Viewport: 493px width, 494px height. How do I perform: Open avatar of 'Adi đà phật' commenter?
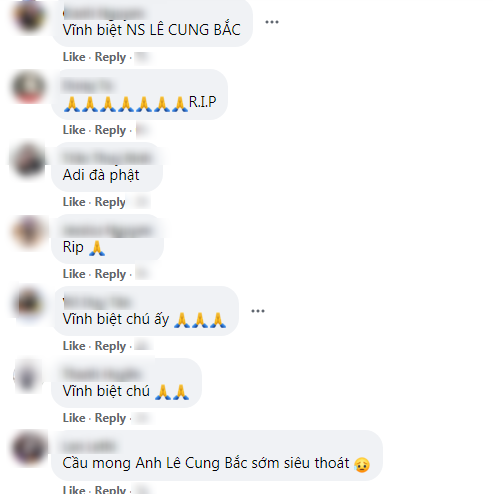coord(29,160)
